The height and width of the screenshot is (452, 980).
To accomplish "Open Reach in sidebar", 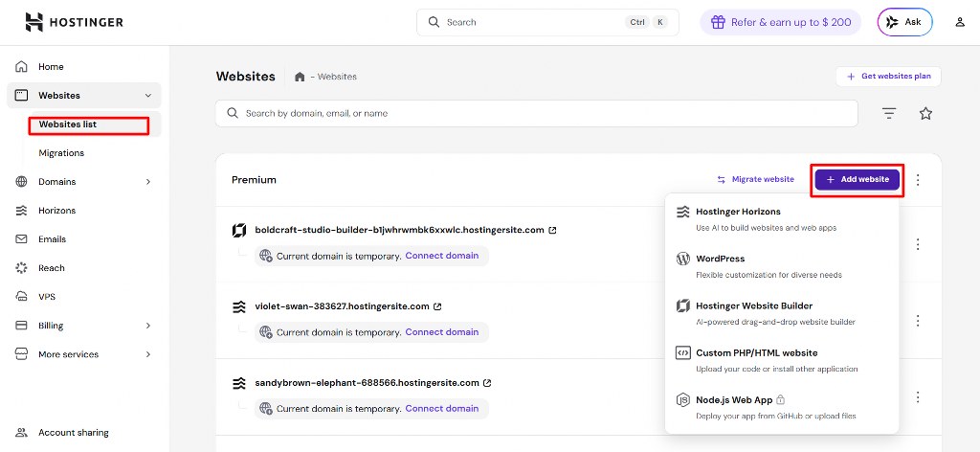I will pos(52,267).
